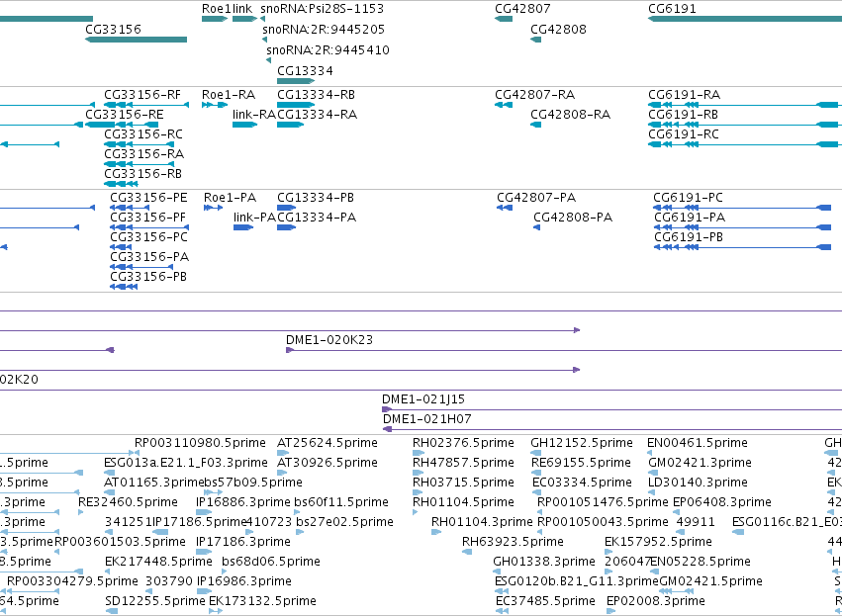Click the Roe1-PA protein label
The image size is (842, 616).
pos(230,198)
